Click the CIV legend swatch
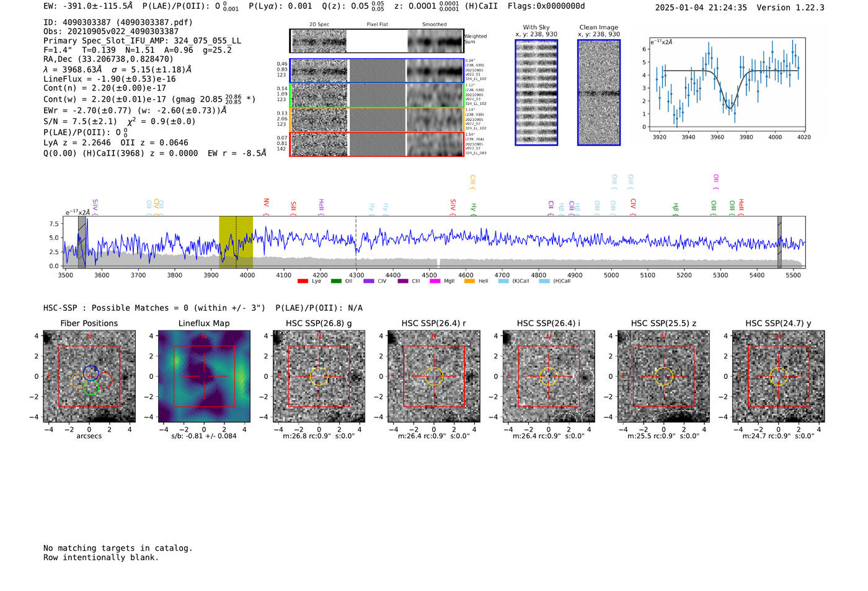Screen dimensions: 868x591 [369, 281]
